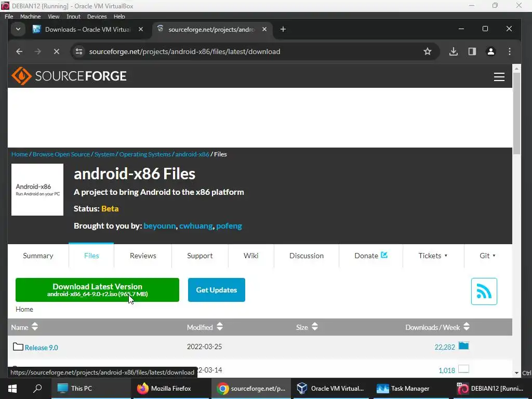Switch to Oracle VM VirtualBox taskbar item

point(331,389)
